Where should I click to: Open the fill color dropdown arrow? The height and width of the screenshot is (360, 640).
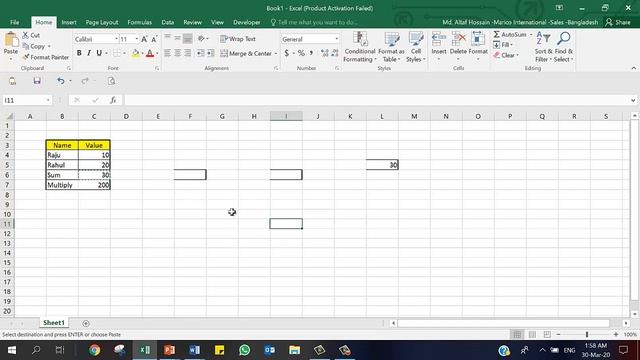coord(142,53)
